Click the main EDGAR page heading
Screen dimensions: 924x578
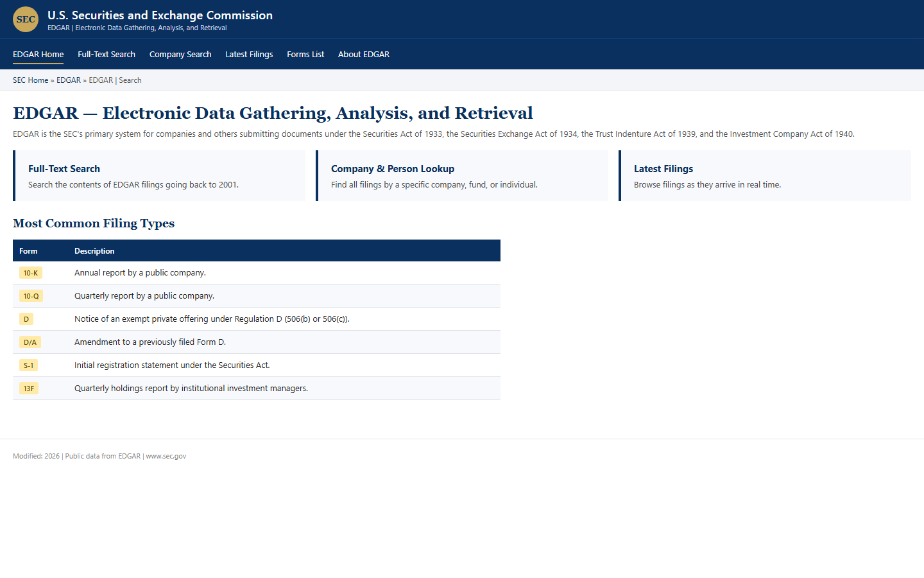273,113
